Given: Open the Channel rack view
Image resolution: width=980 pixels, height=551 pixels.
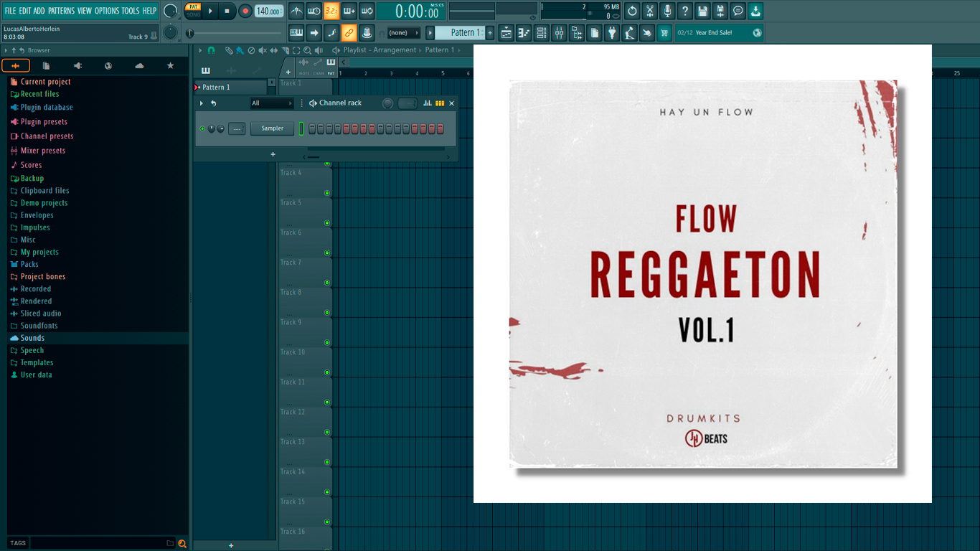Looking at the screenshot, I should tap(542, 32).
